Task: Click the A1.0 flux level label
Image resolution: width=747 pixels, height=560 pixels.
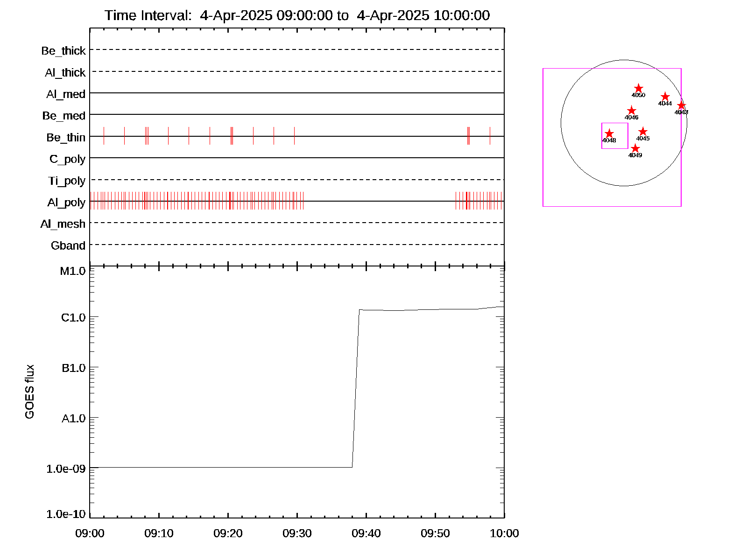Action: [x=74, y=419]
